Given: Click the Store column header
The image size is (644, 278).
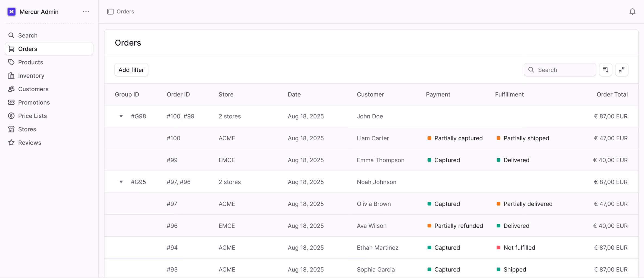Looking at the screenshot, I should 226,94.
